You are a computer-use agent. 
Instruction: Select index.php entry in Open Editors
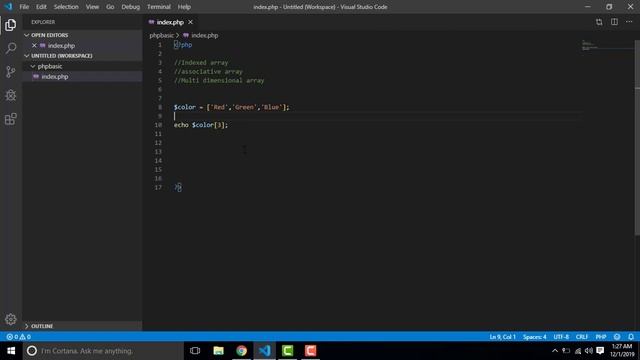coord(82,46)
